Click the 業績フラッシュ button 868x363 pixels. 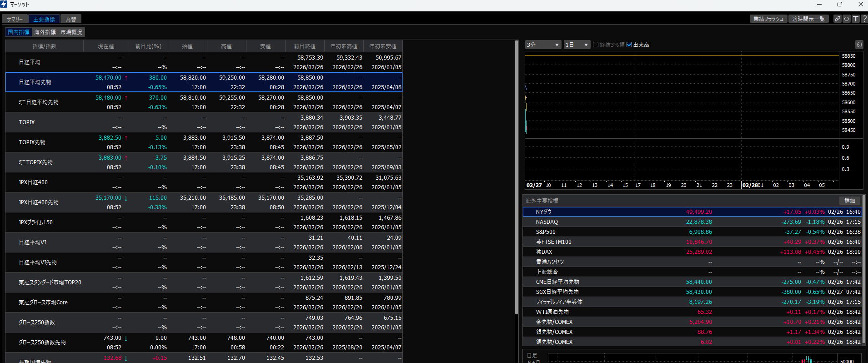tap(768, 19)
